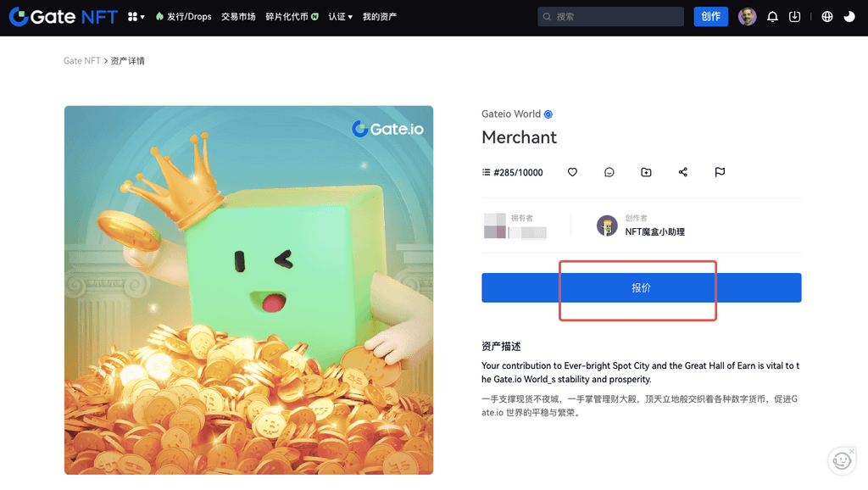
Task: Like the Merchant NFT with heart icon
Action: point(572,172)
